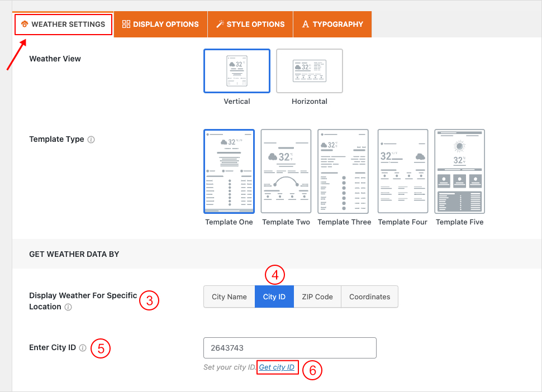Select the Vertical weather view layout
The image size is (542, 392).
(x=237, y=71)
